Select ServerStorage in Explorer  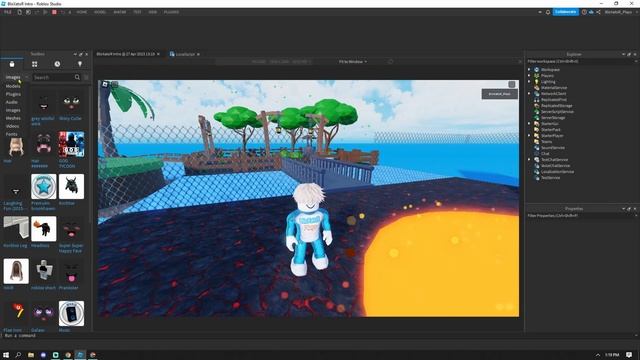553,118
